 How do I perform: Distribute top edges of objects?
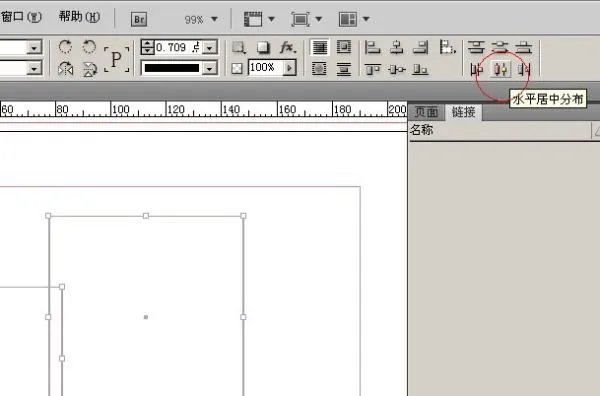coord(476,47)
